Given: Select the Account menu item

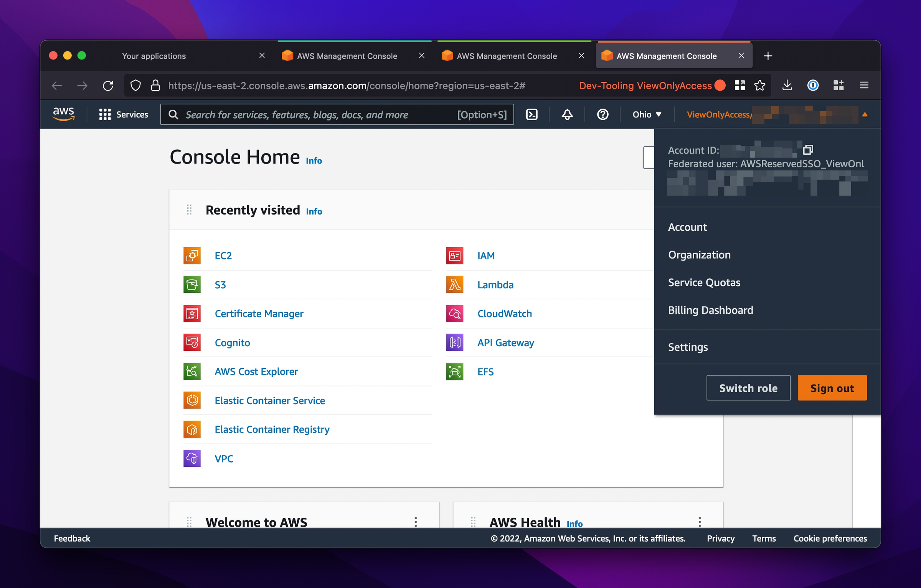Looking at the screenshot, I should pyautogui.click(x=688, y=227).
